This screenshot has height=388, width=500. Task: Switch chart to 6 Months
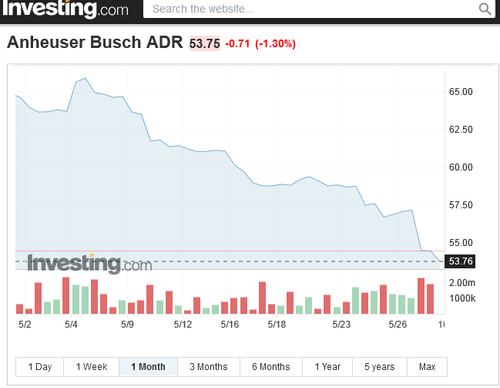(x=271, y=367)
